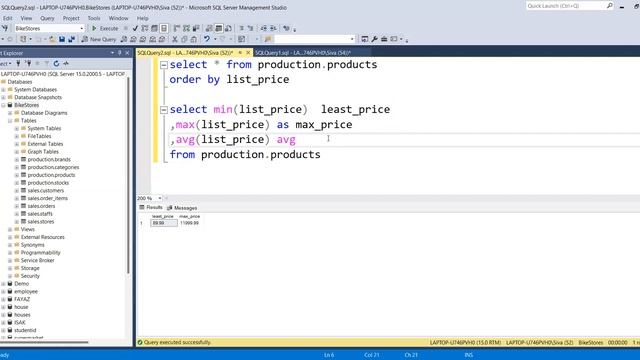Paste from clipboard icon
The height and width of the screenshot is (360, 640).
(193, 39)
